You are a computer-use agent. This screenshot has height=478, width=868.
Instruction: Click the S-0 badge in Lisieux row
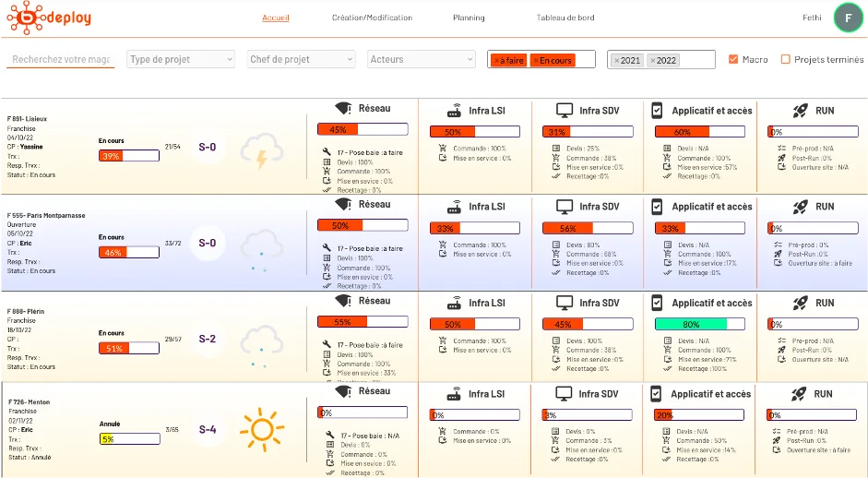point(207,147)
